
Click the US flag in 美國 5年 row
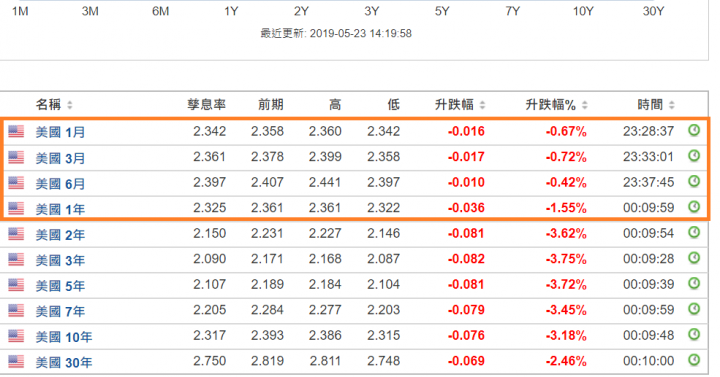pyautogui.click(x=16, y=285)
